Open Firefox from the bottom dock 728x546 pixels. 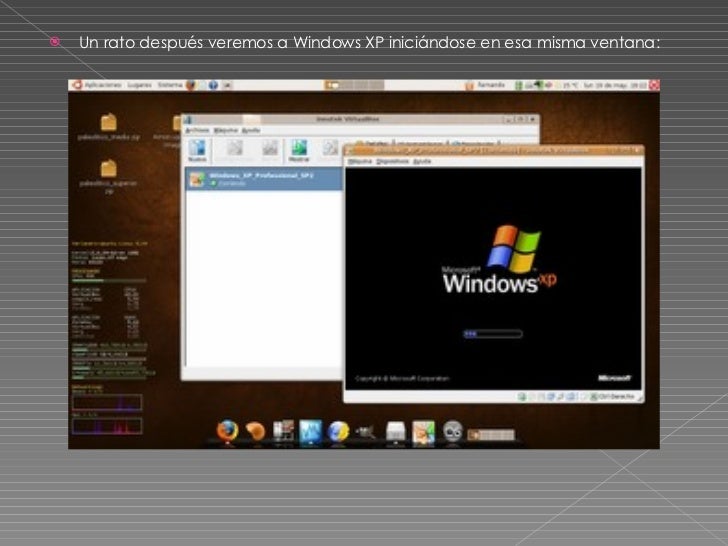point(227,432)
